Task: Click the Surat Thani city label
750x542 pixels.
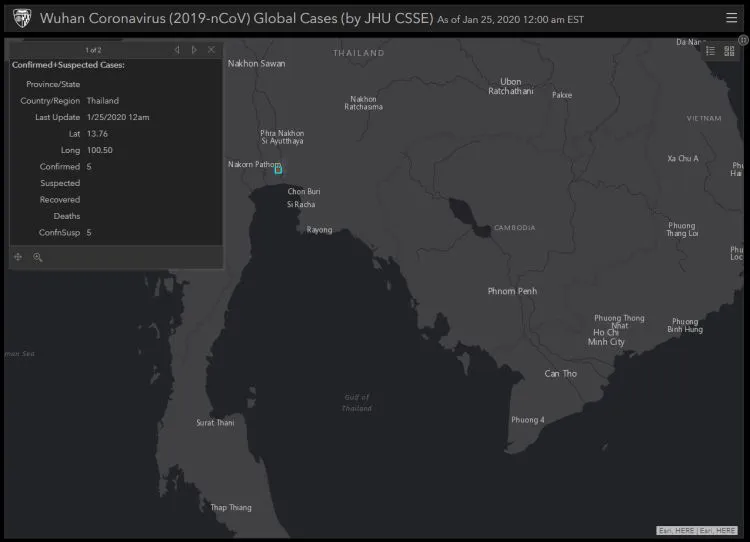Action: [215, 423]
